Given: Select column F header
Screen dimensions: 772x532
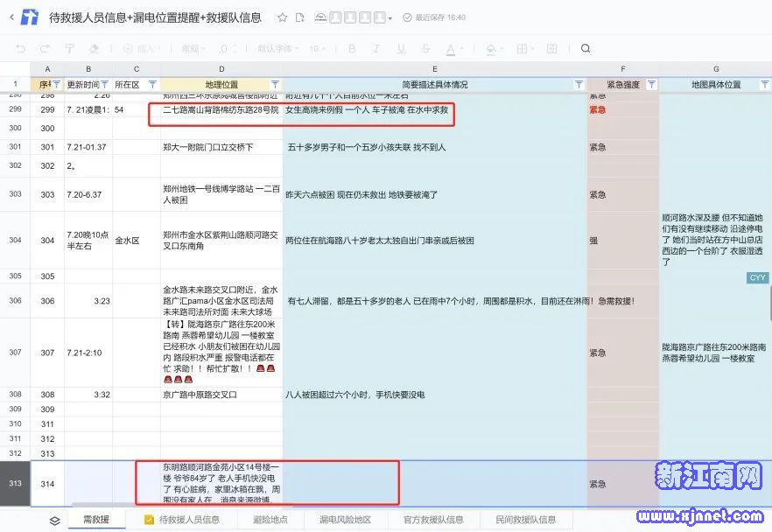Looking at the screenshot, I should (623, 69).
